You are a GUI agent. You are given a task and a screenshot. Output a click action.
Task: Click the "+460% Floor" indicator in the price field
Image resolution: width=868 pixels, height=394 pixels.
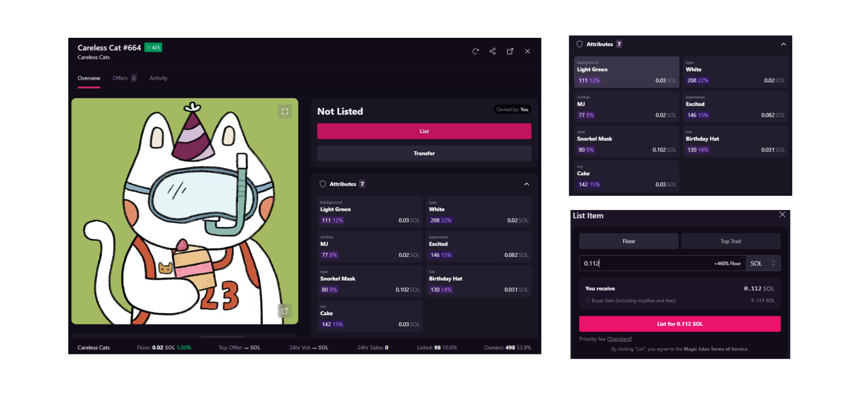pyautogui.click(x=727, y=264)
